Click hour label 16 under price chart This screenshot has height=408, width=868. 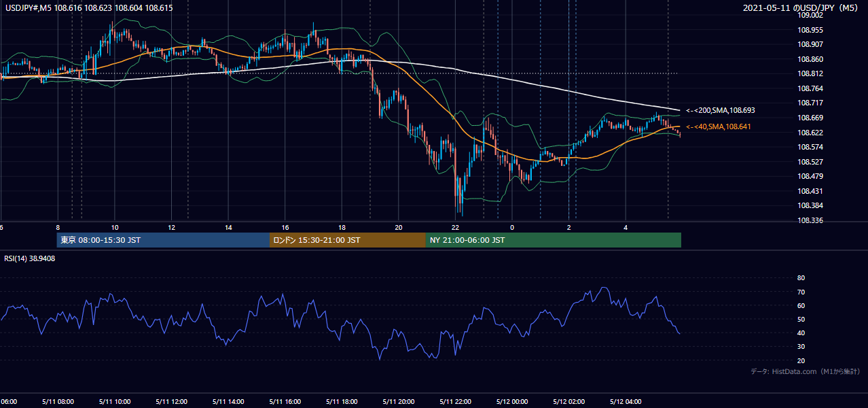(285, 227)
